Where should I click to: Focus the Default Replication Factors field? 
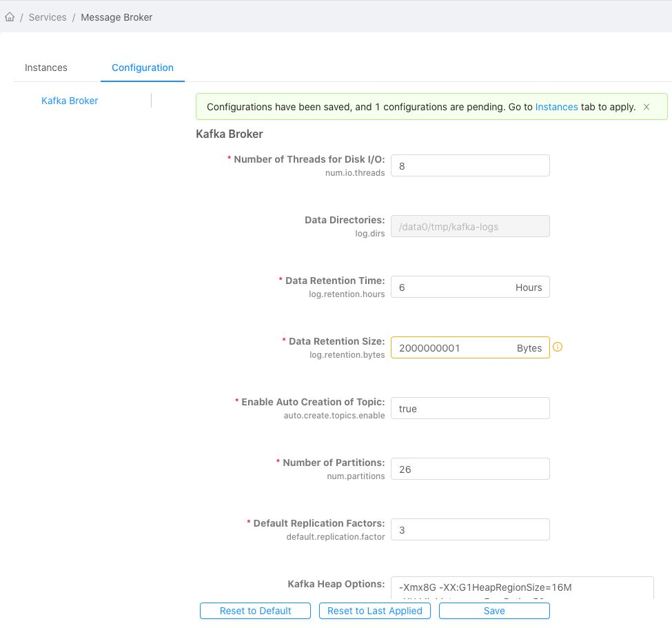pyautogui.click(x=470, y=529)
